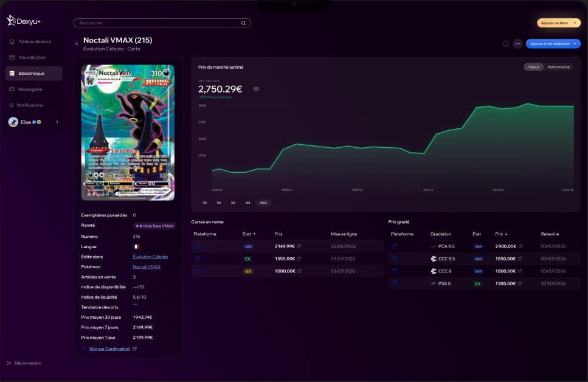Click the 2,750.29€ estimated price
The image size is (588, 382).
coord(220,89)
